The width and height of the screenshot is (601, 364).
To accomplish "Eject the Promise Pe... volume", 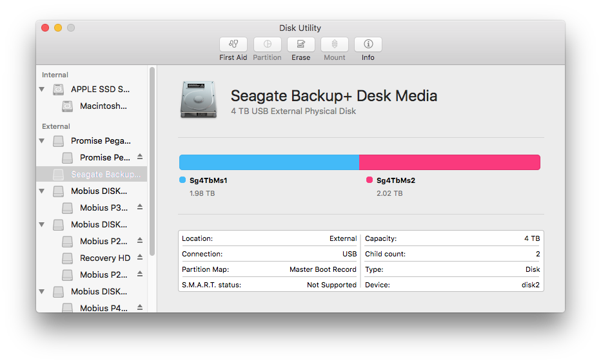I will 140,157.
